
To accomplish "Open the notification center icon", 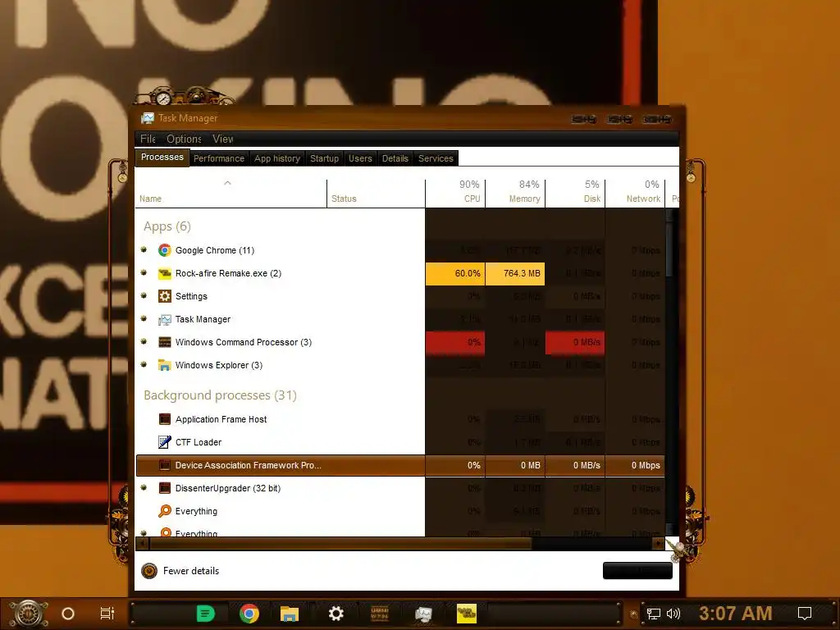I will click(805, 614).
